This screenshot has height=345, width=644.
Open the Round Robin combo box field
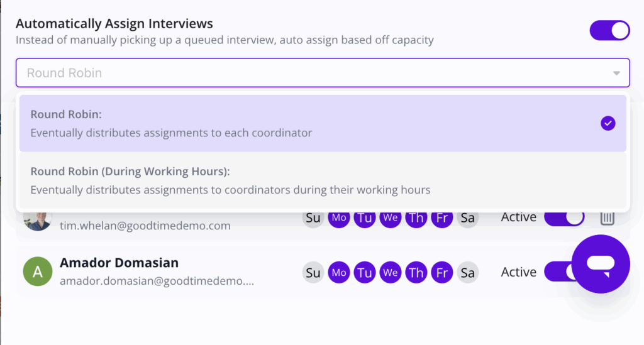[314, 73]
